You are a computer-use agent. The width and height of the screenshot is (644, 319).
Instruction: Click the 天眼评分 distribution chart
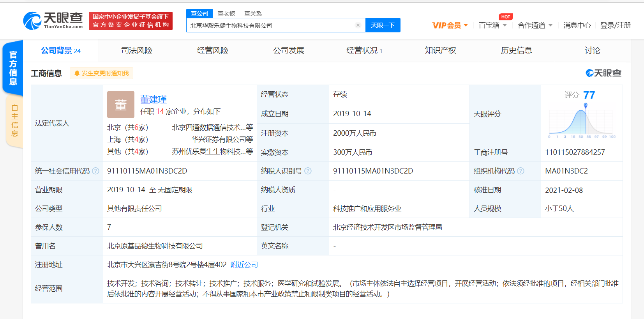[582, 122]
